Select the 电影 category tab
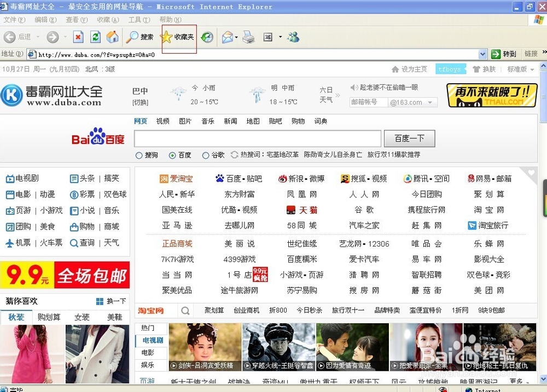The image size is (547, 392). point(148,353)
